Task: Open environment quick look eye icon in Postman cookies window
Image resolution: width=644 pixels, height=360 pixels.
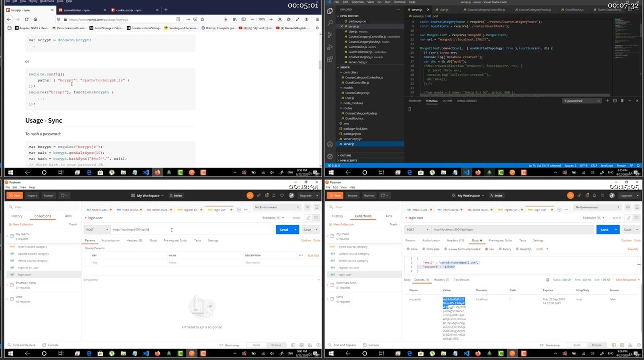Action: click(628, 207)
